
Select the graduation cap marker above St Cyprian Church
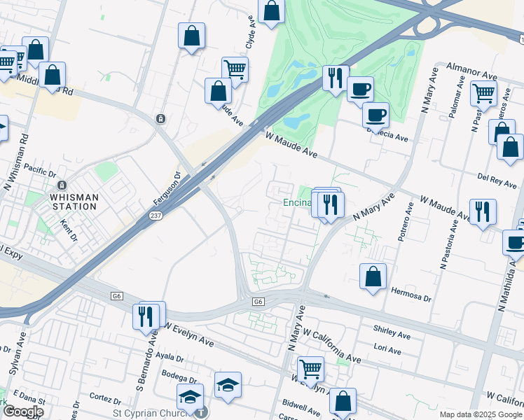[x=190, y=397]
